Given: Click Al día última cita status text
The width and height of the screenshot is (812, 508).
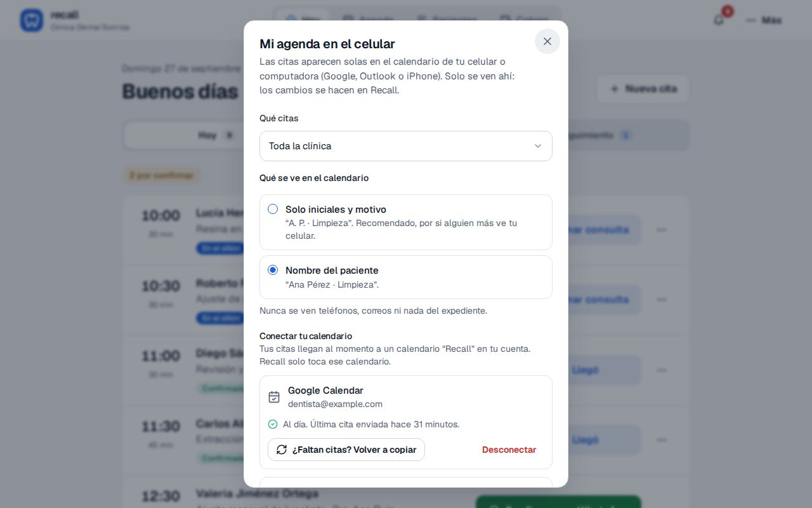Looking at the screenshot, I should [x=371, y=424].
